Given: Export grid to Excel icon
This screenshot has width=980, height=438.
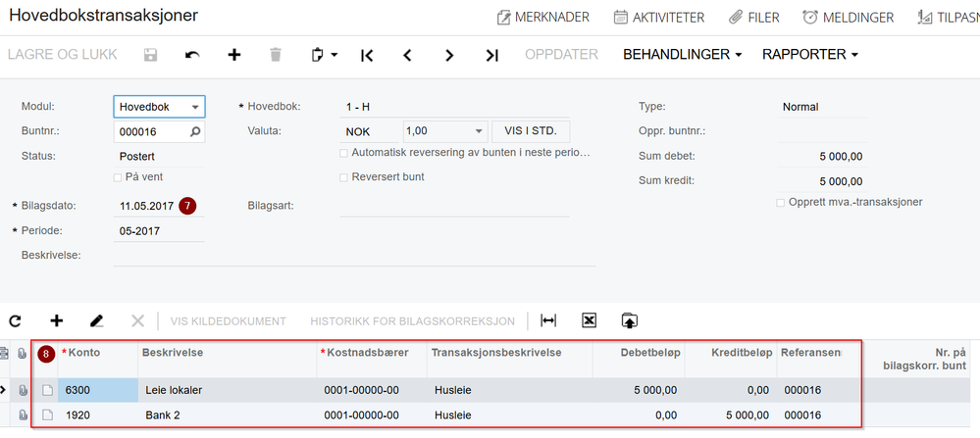Looking at the screenshot, I should 589,320.
